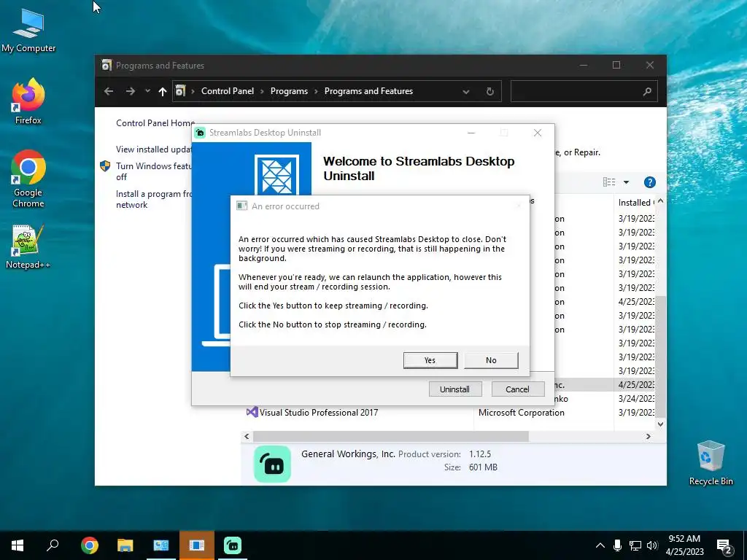Open View installed updates link

pos(153,149)
